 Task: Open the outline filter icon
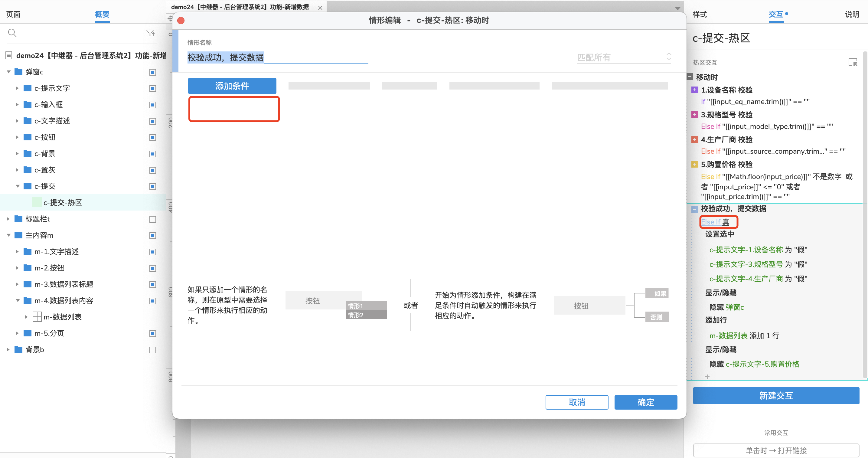tap(150, 33)
